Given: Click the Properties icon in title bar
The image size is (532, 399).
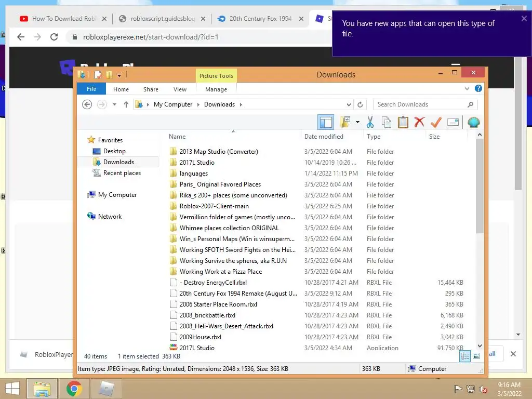Looking at the screenshot, I should tap(98, 75).
